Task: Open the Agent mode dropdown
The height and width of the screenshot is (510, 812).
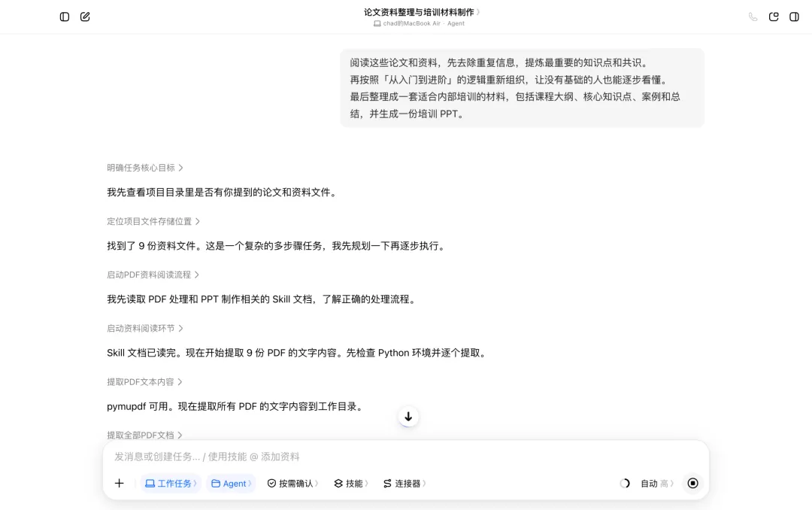Action: click(x=231, y=483)
